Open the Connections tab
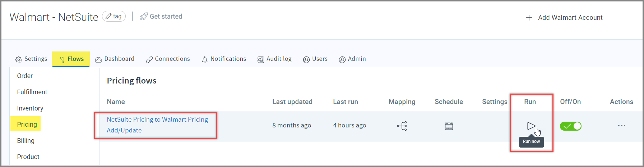The height and width of the screenshot is (167, 644). click(x=168, y=59)
